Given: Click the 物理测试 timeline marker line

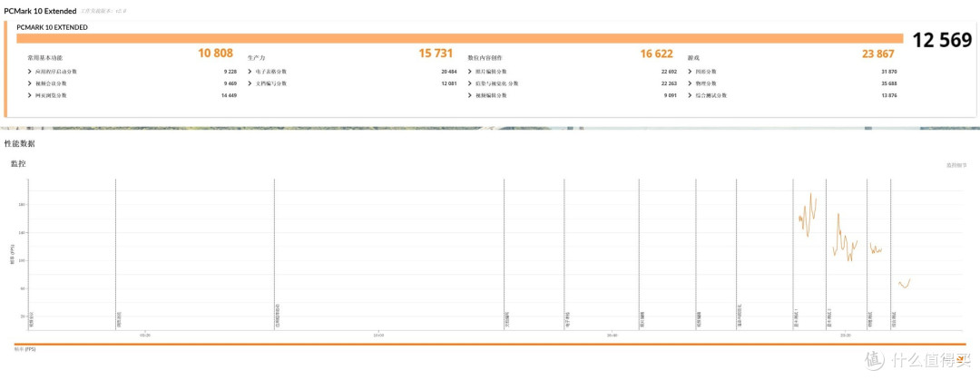Looking at the screenshot, I should coord(867,254).
